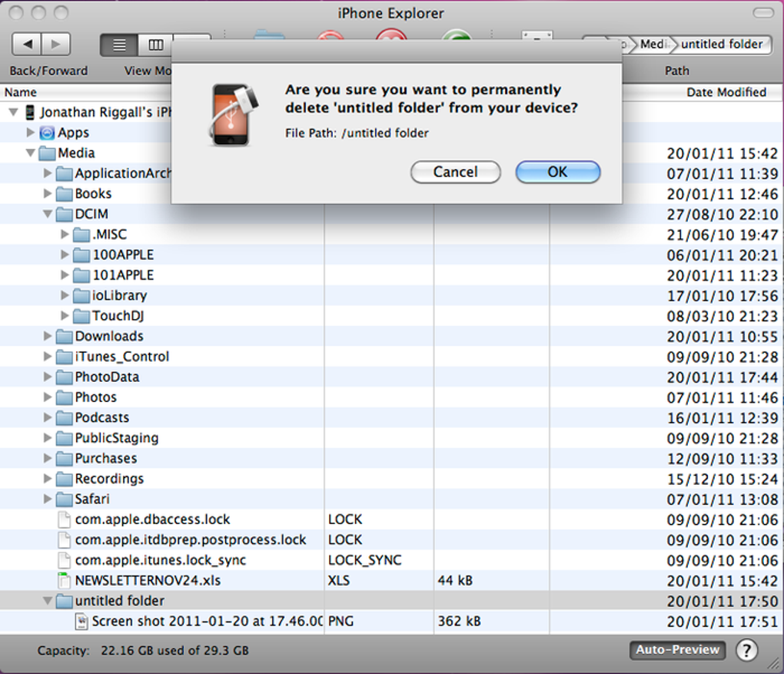
Task: Expand the ApplicationArchives folder
Action: [48, 173]
